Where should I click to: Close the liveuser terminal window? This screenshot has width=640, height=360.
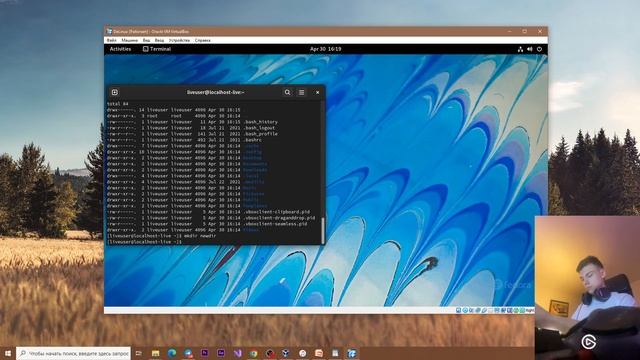click(318, 92)
